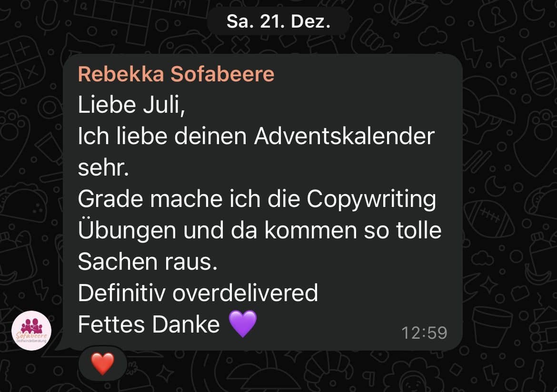Image resolution: width=557 pixels, height=392 pixels.
Task: Tap the words und da kommen
Action: (x=270, y=230)
